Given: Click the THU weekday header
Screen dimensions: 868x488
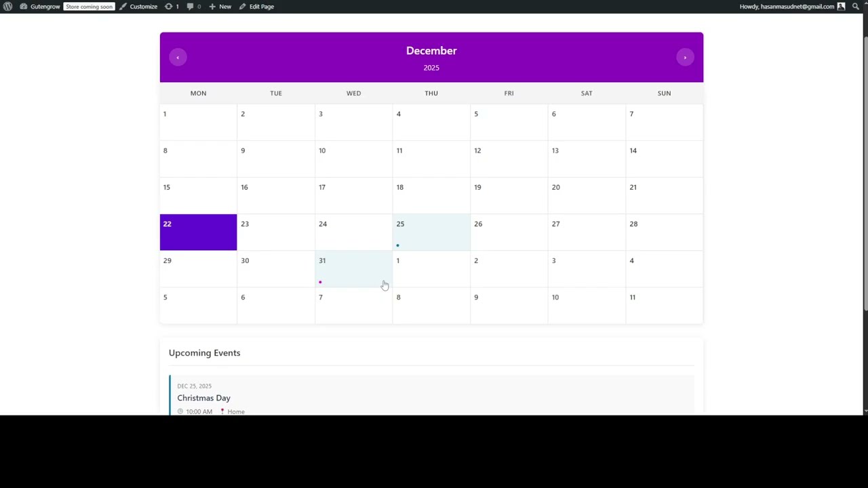Looking at the screenshot, I should click(x=431, y=93).
